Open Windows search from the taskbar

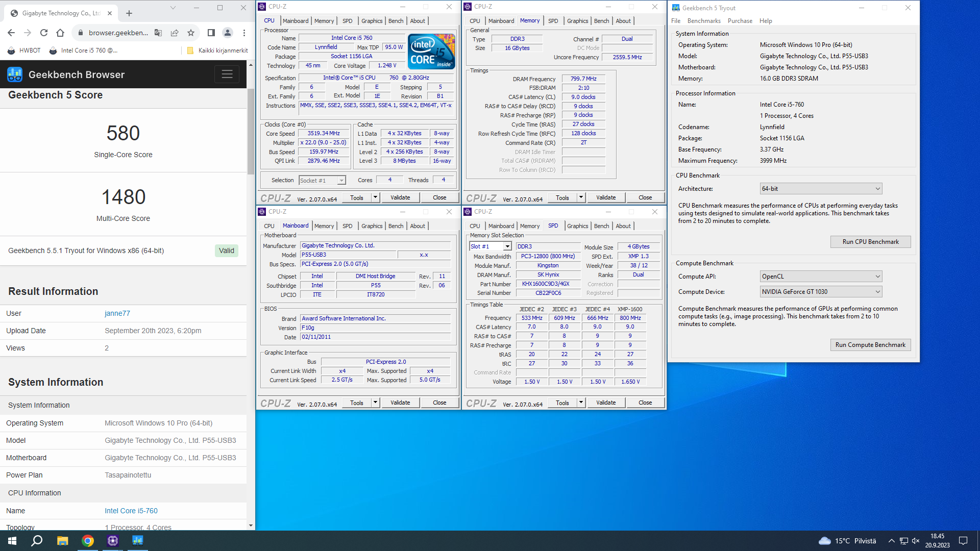pyautogui.click(x=37, y=541)
